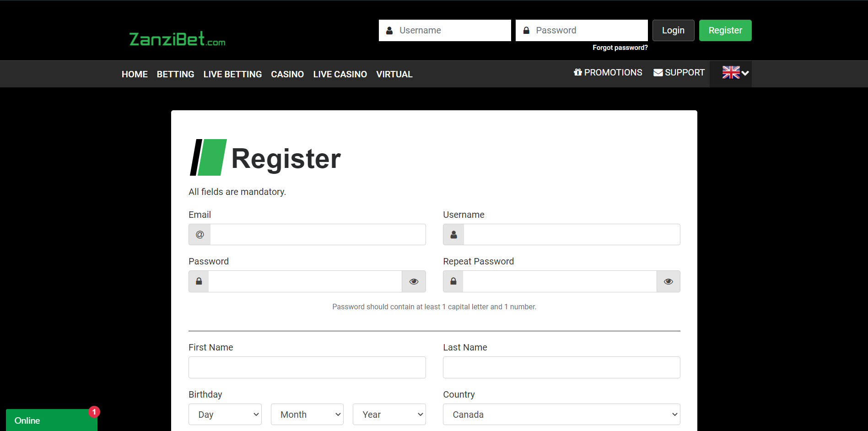The height and width of the screenshot is (431, 868).
Task: Click the lock icon in Repeat Password field
Action: [x=453, y=281]
